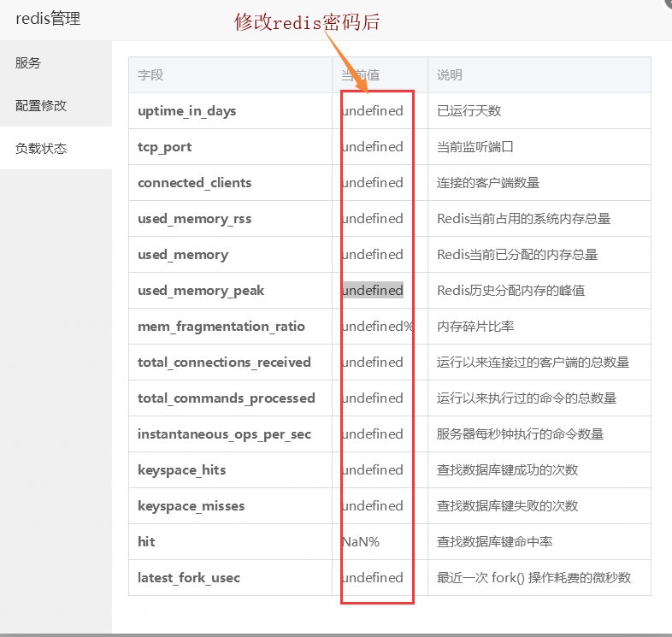Select total_connections_received field name

pyautogui.click(x=224, y=363)
